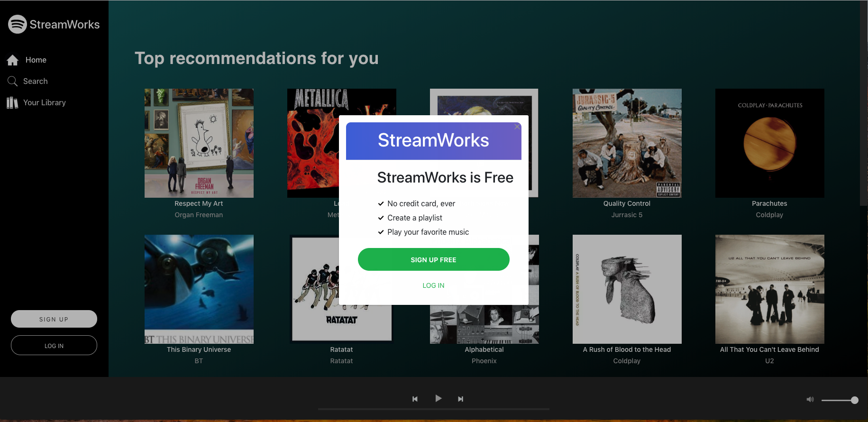Open the Metallica album cover
868x422 pixels.
(313, 143)
